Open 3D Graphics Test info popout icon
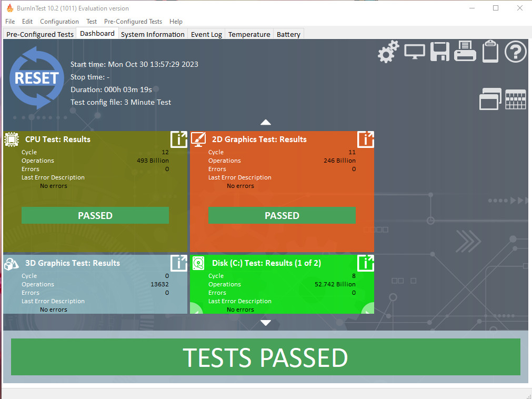The image size is (532, 399). coord(179,263)
